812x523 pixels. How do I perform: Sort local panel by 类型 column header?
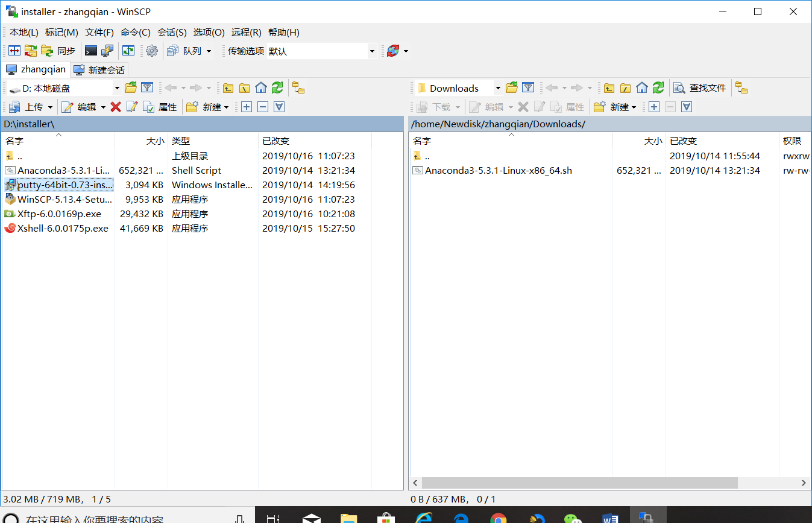tap(213, 141)
